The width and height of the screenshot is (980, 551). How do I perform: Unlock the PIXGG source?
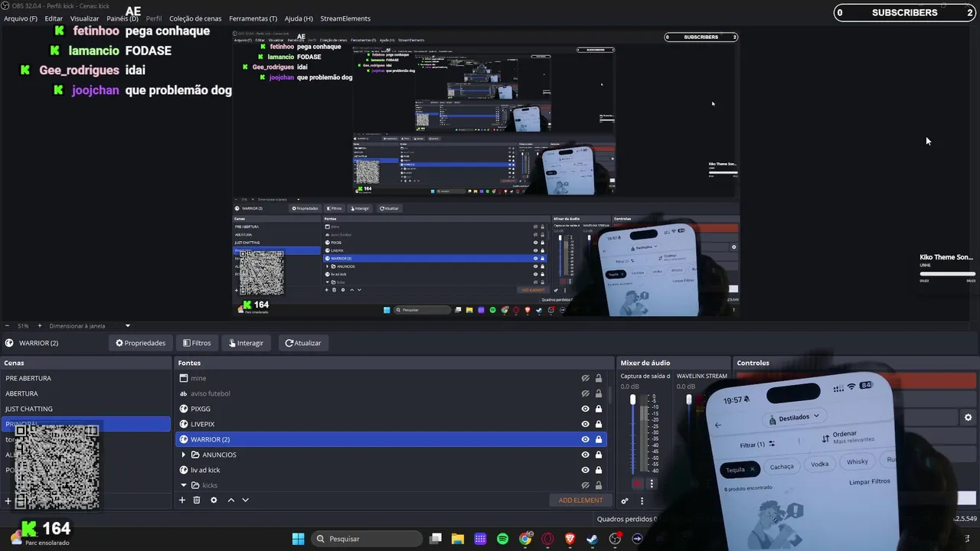599,409
